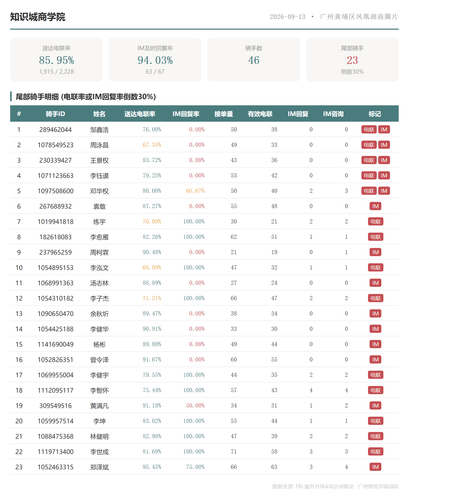Click the 电联 badge for rider 1119713400

[375, 451]
